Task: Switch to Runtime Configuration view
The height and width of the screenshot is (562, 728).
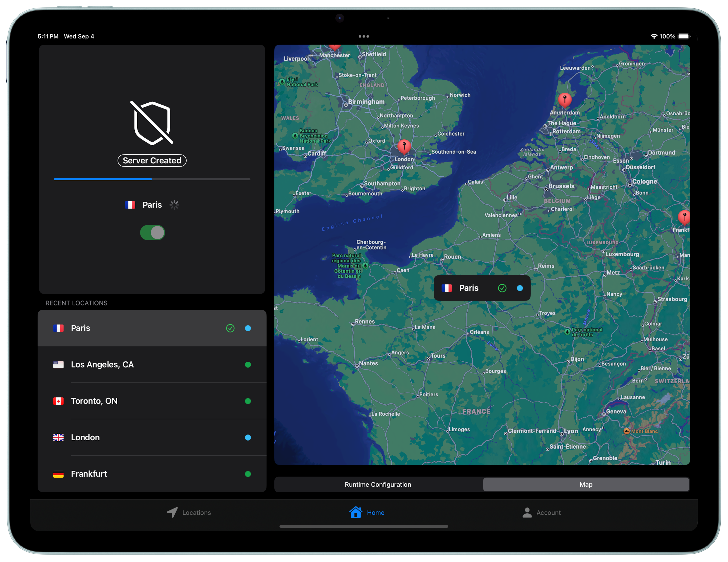Action: [378, 484]
